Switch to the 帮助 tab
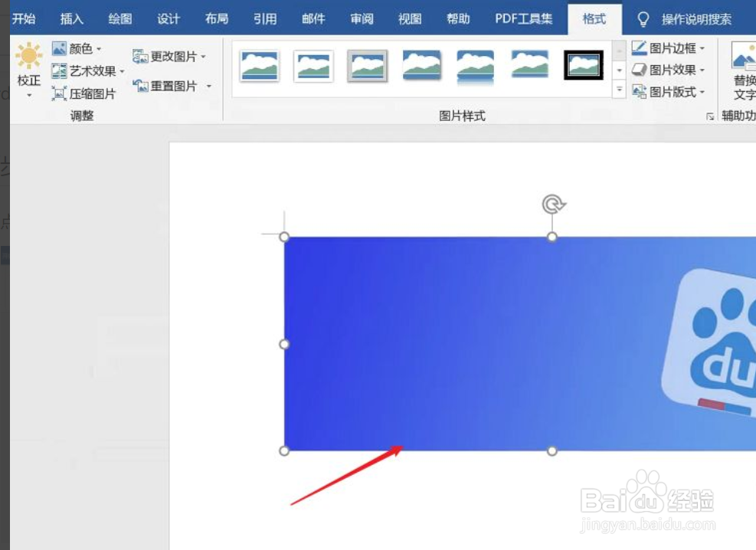Image resolution: width=756 pixels, height=550 pixels. [458, 19]
